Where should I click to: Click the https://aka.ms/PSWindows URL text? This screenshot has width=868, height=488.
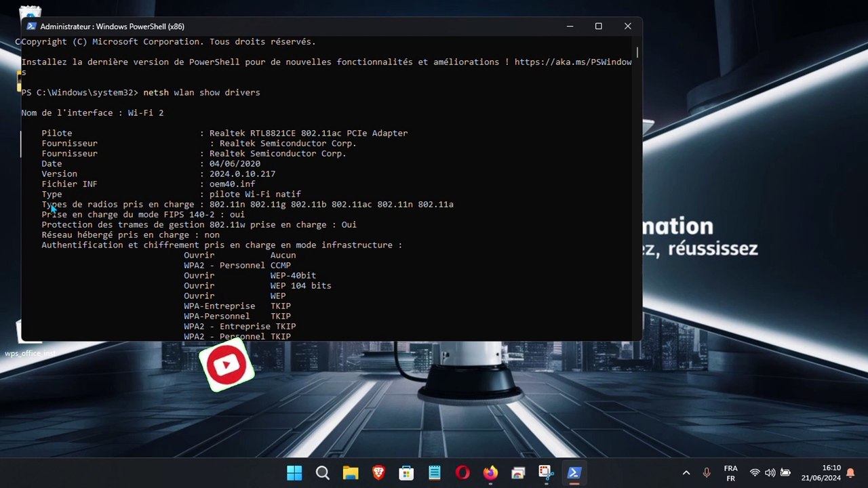point(573,62)
